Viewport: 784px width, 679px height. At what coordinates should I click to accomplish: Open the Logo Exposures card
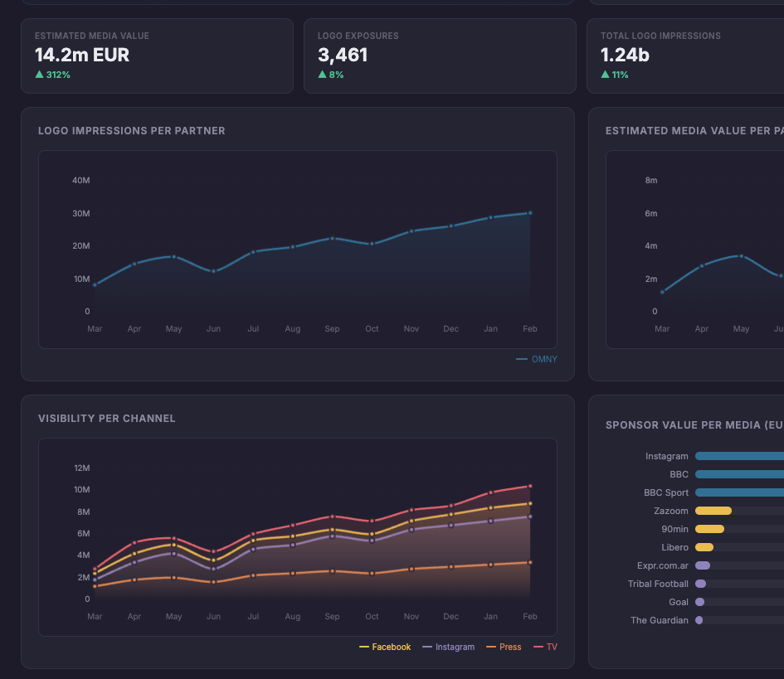440,56
